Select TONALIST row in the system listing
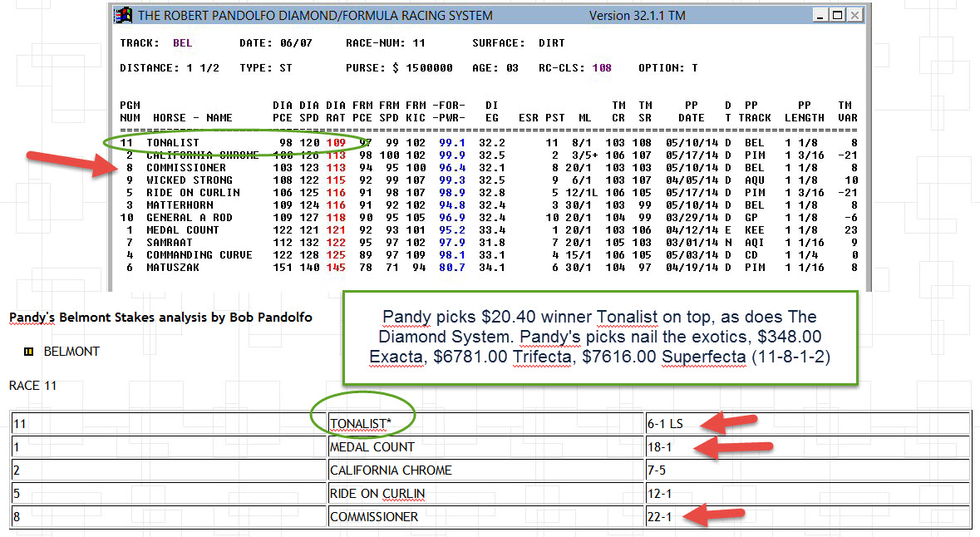The width and height of the screenshot is (980, 537). tap(489, 142)
